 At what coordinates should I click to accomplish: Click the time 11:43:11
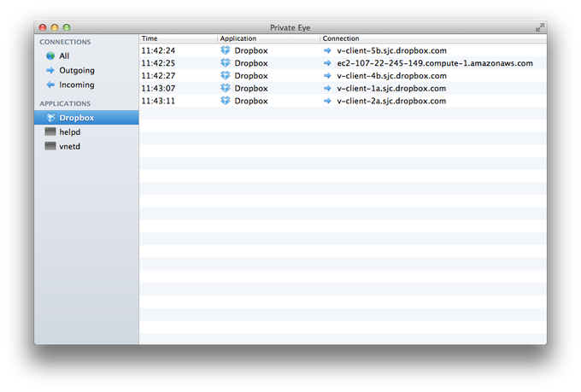pos(158,101)
